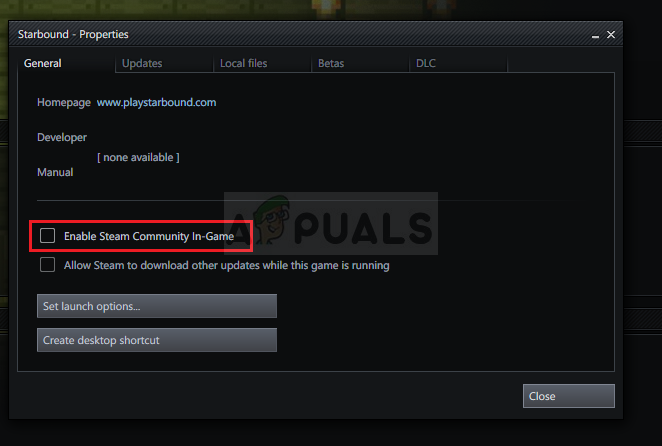Click the Set launch options button
662x446 pixels.
(157, 306)
